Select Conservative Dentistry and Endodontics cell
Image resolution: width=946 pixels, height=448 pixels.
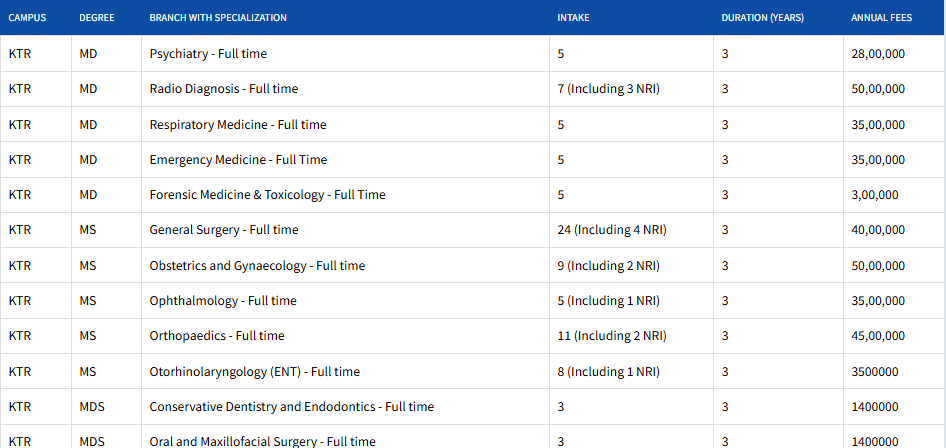tap(292, 407)
